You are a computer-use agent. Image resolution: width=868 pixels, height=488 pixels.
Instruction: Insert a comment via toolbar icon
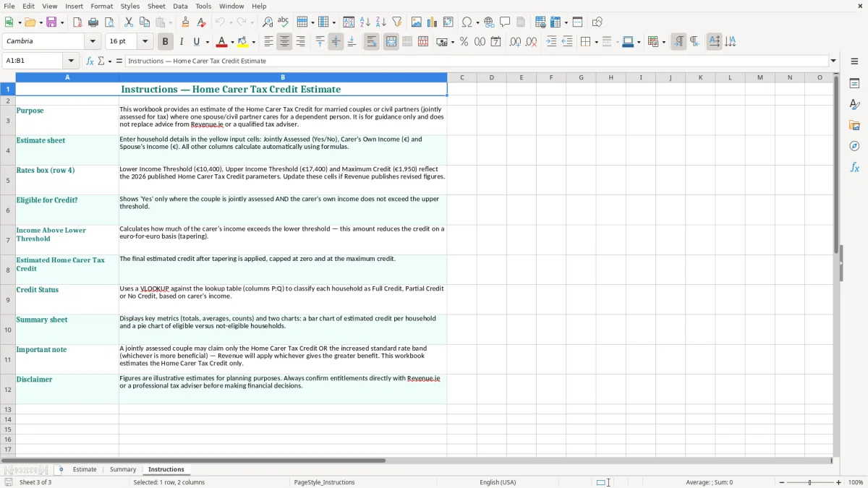(505, 22)
